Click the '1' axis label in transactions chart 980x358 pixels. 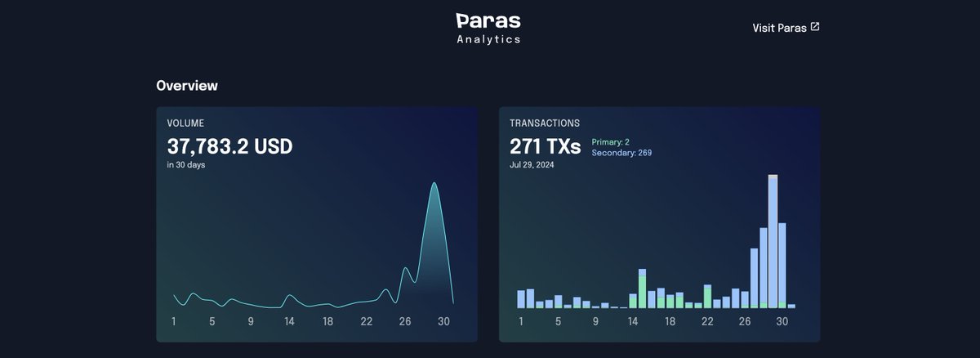(x=521, y=322)
